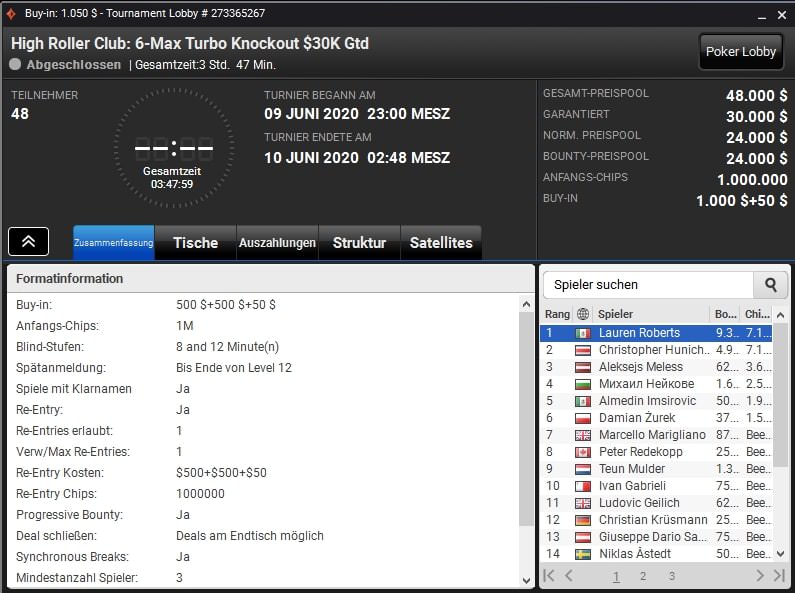Screen dimensions: 795x593
Task: Type in the Spieler suchen field
Action: coord(647,285)
